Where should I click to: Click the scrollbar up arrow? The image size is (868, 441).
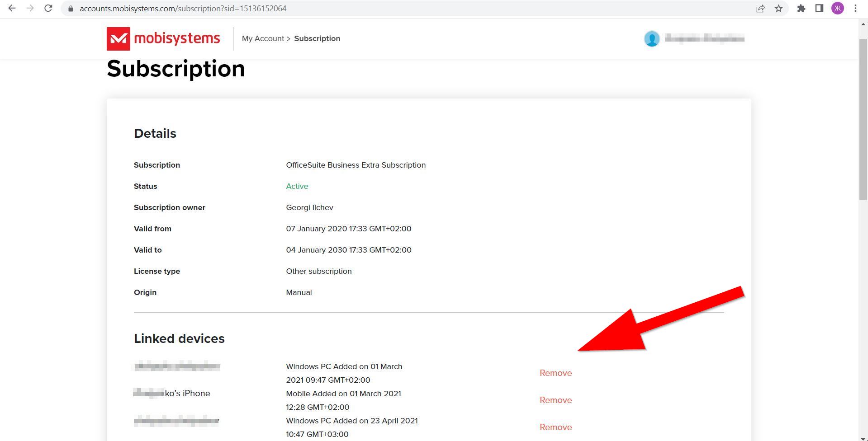tap(863, 23)
